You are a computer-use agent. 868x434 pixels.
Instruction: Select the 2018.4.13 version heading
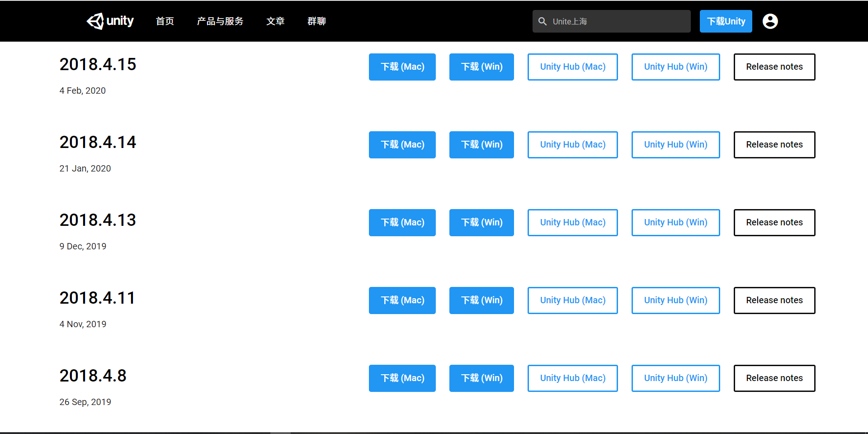coord(98,220)
